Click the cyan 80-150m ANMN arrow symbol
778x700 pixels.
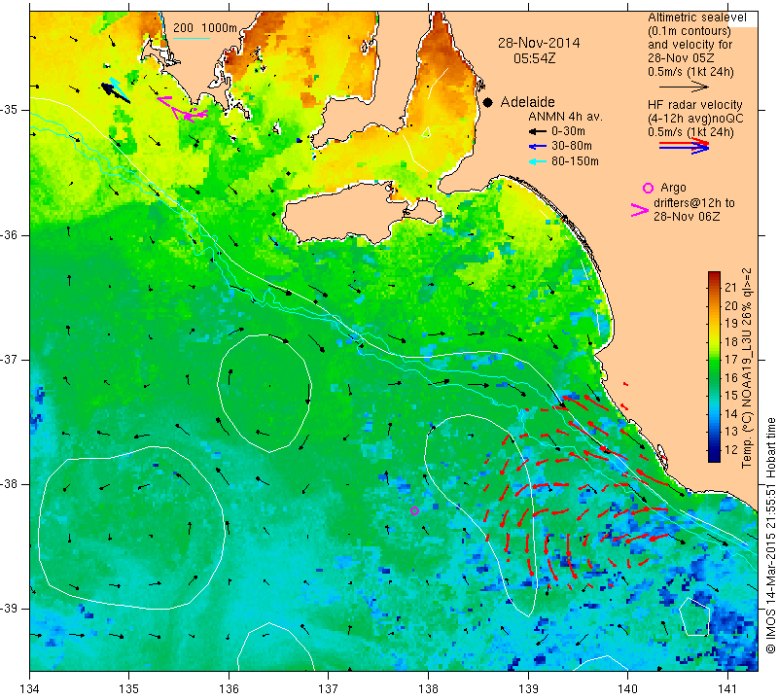pos(537,161)
